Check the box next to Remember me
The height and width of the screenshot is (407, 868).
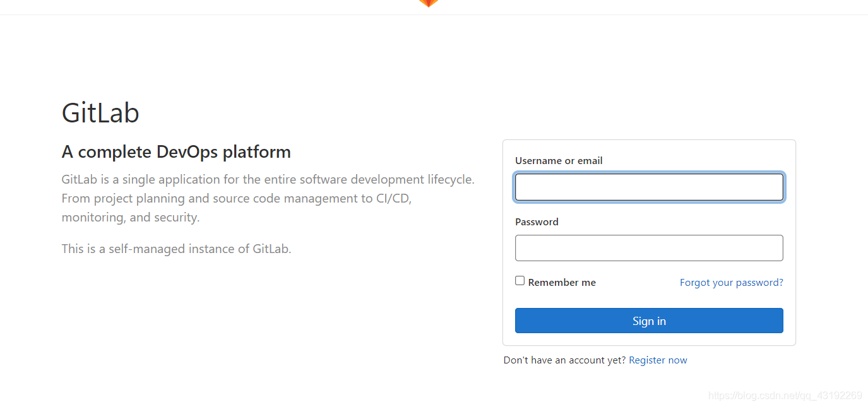click(520, 280)
